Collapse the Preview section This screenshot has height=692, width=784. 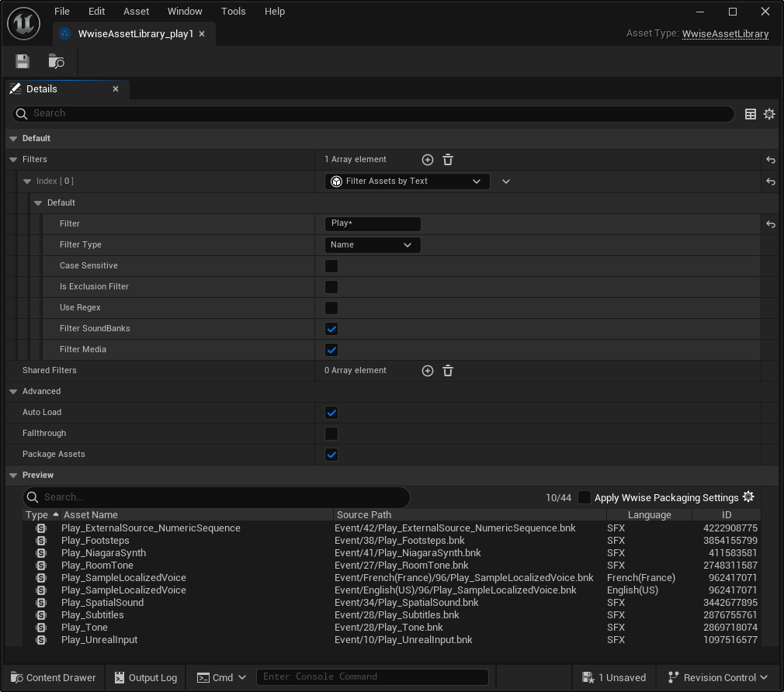coord(13,475)
